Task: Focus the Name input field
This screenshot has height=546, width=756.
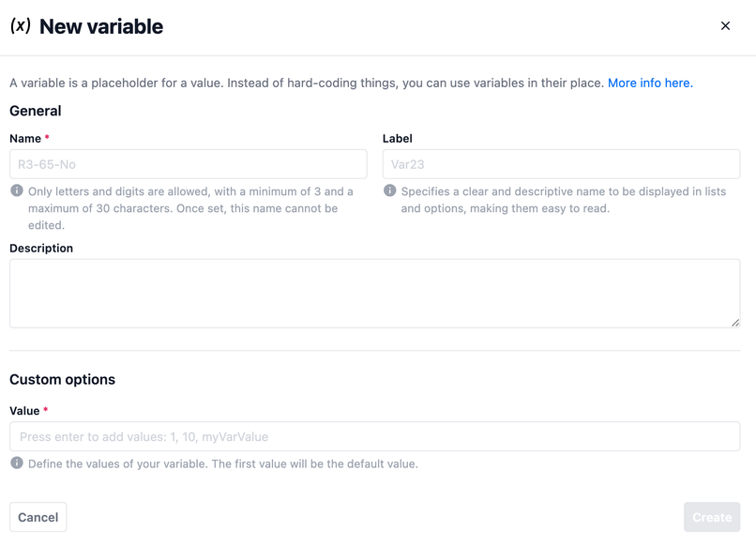Action: pos(188,164)
